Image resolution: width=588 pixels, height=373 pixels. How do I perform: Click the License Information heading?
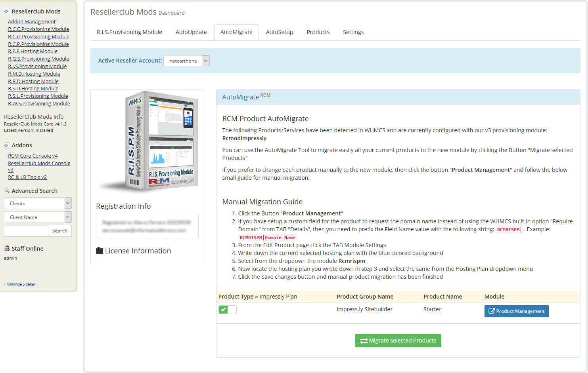138,251
